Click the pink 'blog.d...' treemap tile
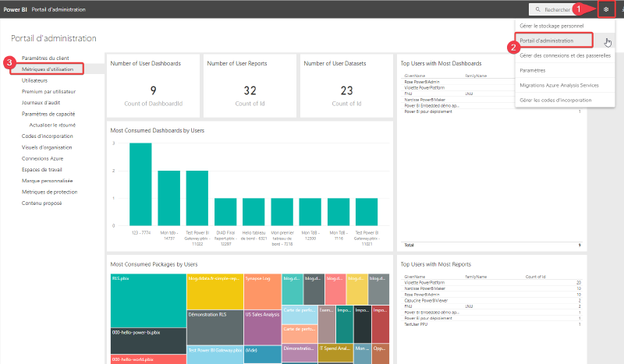 point(335,289)
